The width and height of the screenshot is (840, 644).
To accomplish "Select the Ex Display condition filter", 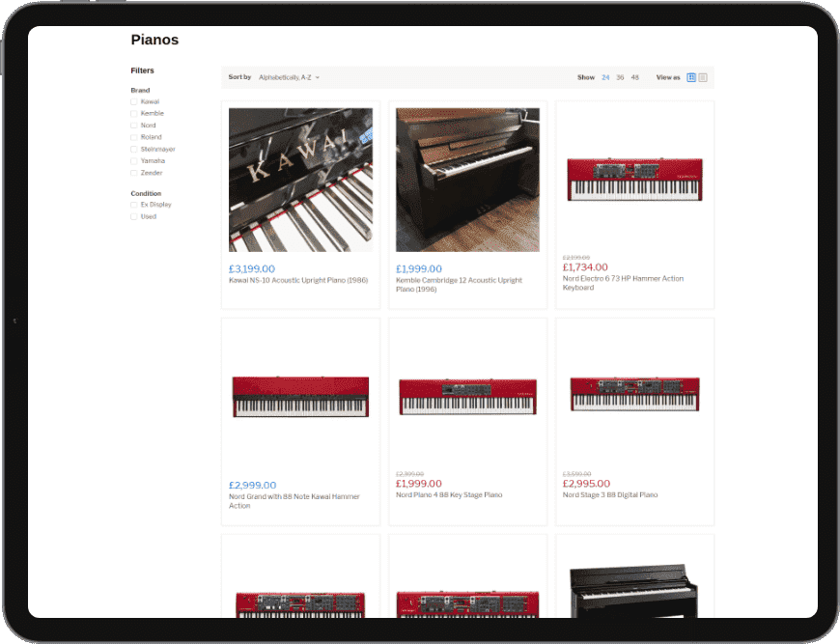I will tap(134, 205).
